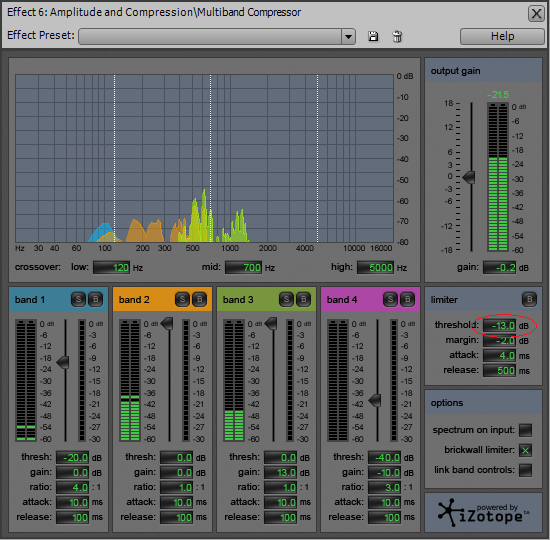Click the band 1 header label
Image resolution: width=550 pixels, height=540 pixels.
coord(30,300)
